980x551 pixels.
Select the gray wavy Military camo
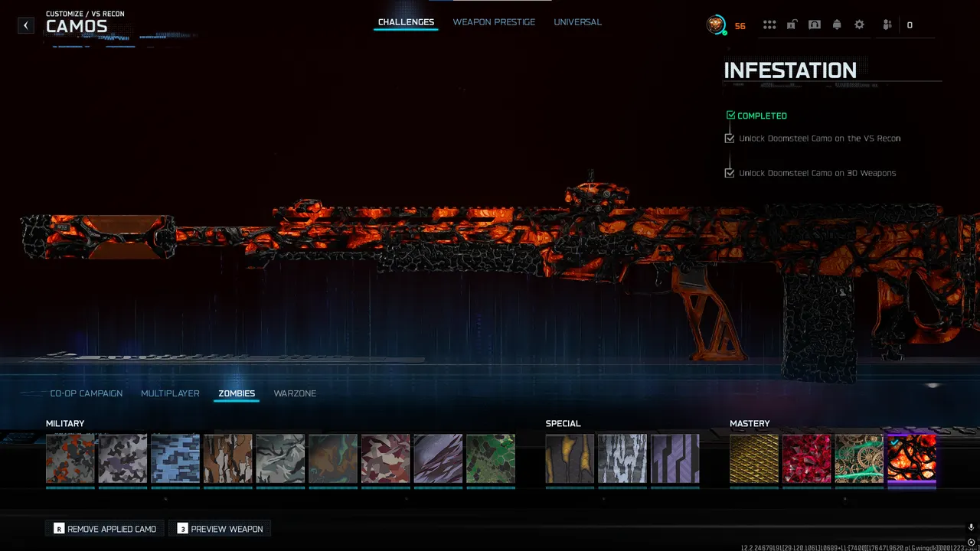coord(280,459)
